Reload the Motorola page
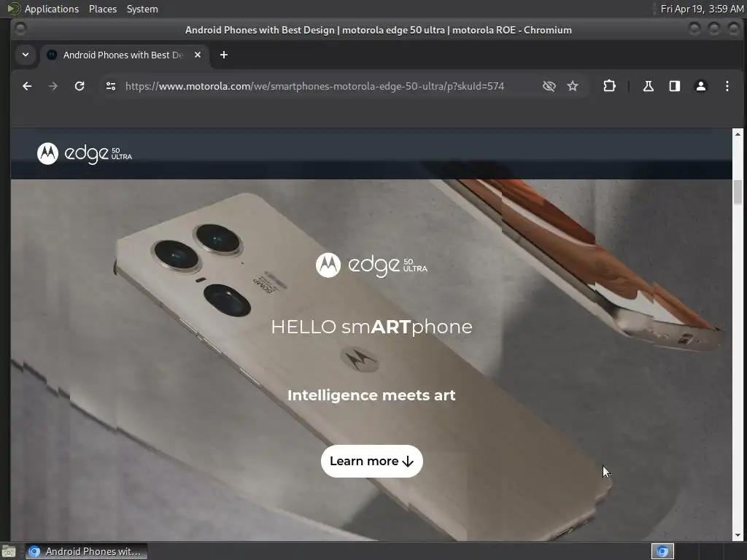The width and height of the screenshot is (747, 560). [80, 86]
